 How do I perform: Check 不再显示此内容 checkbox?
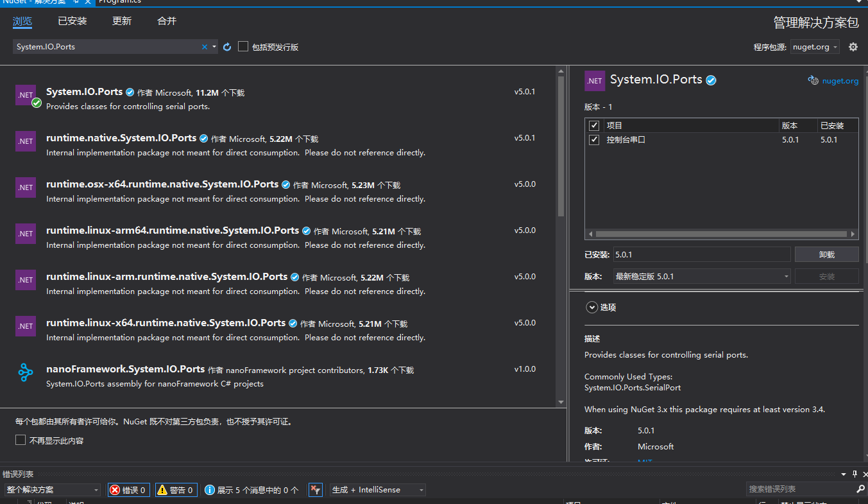pos(21,440)
